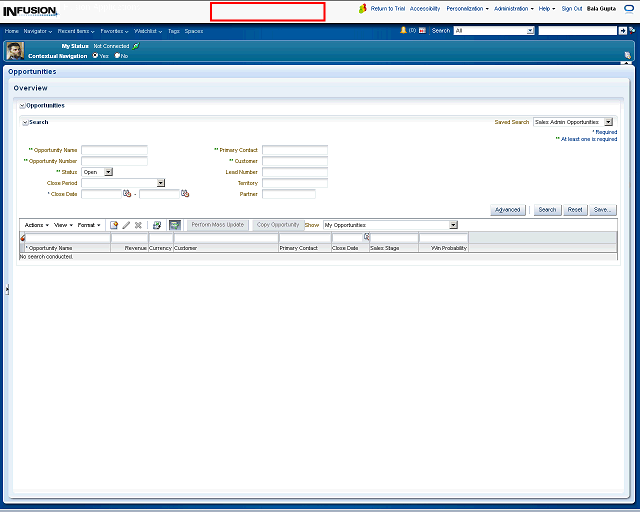Click the Edit pencil icon in table toolbar
The image size is (640, 512).
[126, 225]
